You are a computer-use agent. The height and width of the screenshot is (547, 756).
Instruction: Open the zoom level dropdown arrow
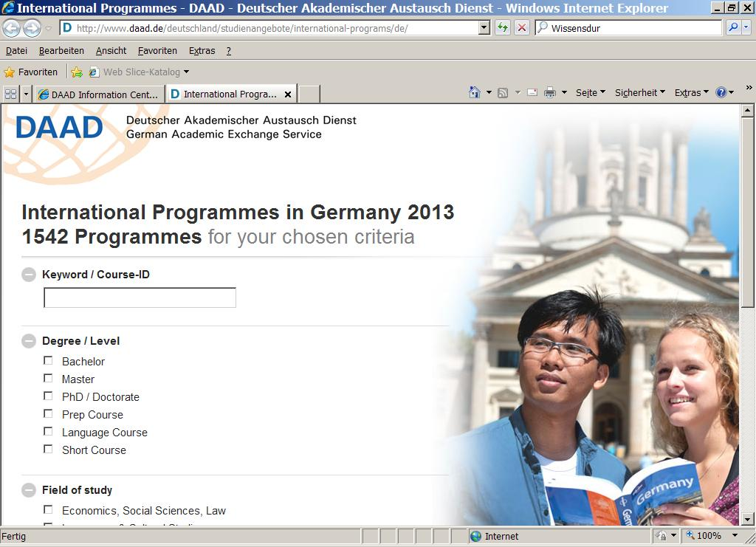[x=735, y=535]
